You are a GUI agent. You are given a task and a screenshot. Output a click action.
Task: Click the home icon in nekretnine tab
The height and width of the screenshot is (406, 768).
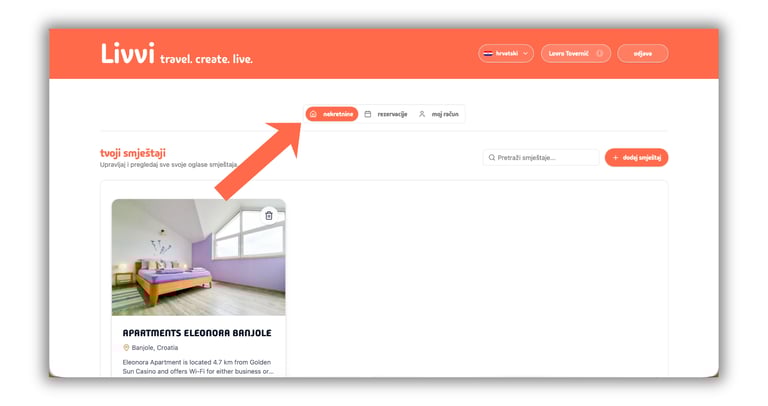point(313,114)
